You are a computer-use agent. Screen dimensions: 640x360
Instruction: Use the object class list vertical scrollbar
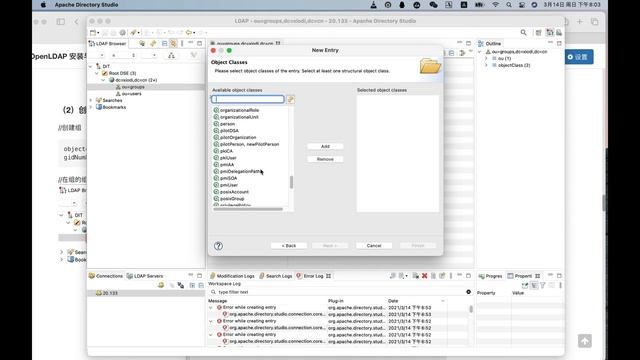tap(291, 182)
